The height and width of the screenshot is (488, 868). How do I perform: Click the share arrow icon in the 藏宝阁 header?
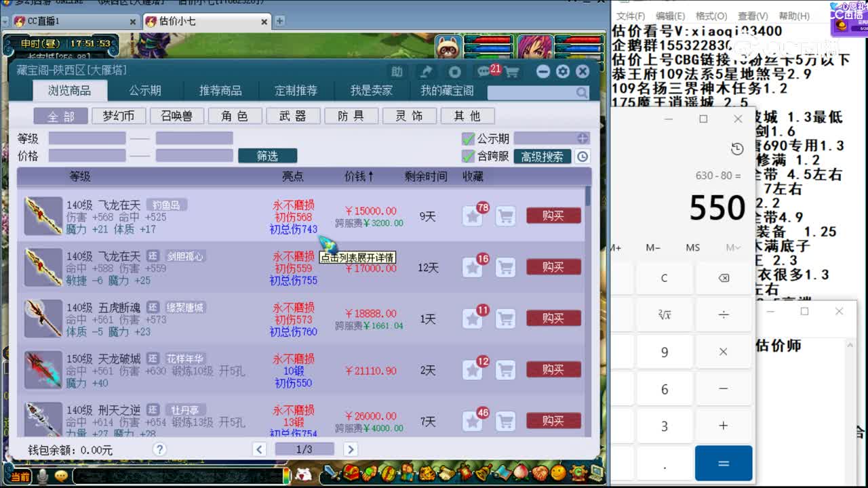point(426,72)
